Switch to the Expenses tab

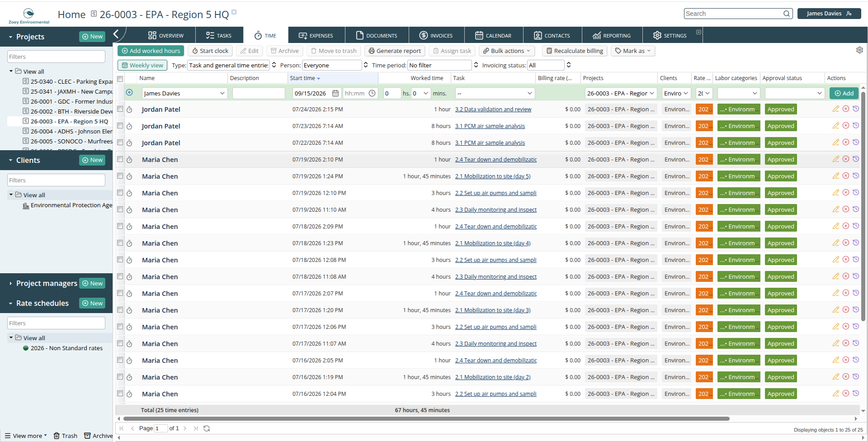(316, 35)
